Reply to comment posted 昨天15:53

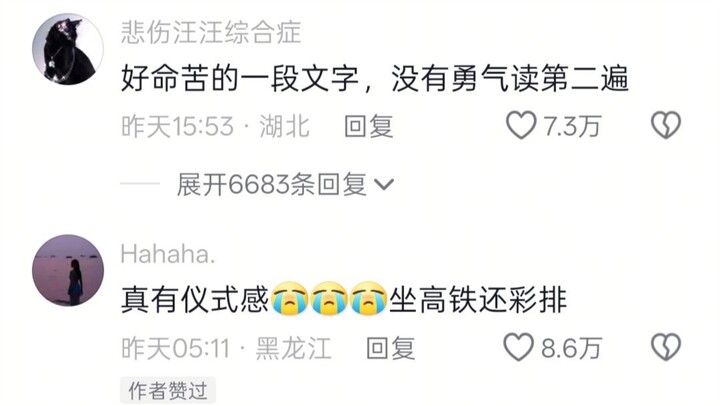pyautogui.click(x=369, y=126)
